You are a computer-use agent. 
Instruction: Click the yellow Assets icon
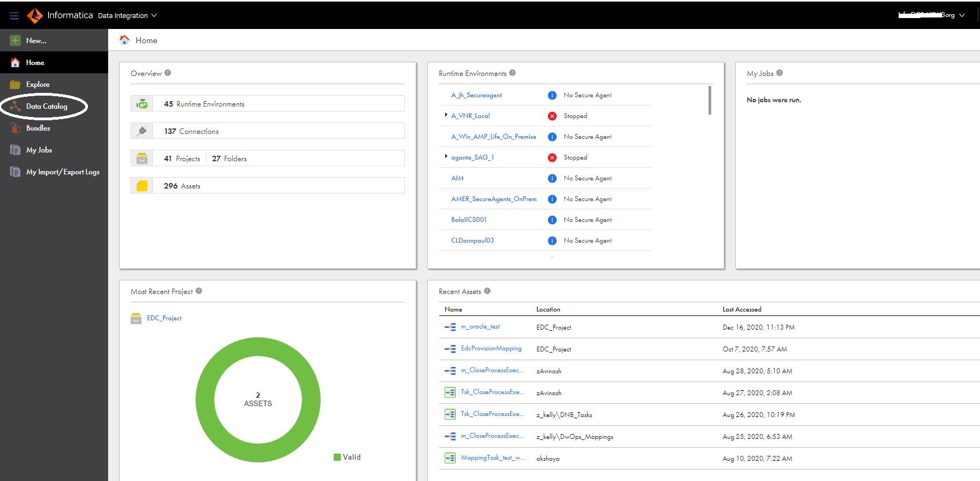coord(142,186)
